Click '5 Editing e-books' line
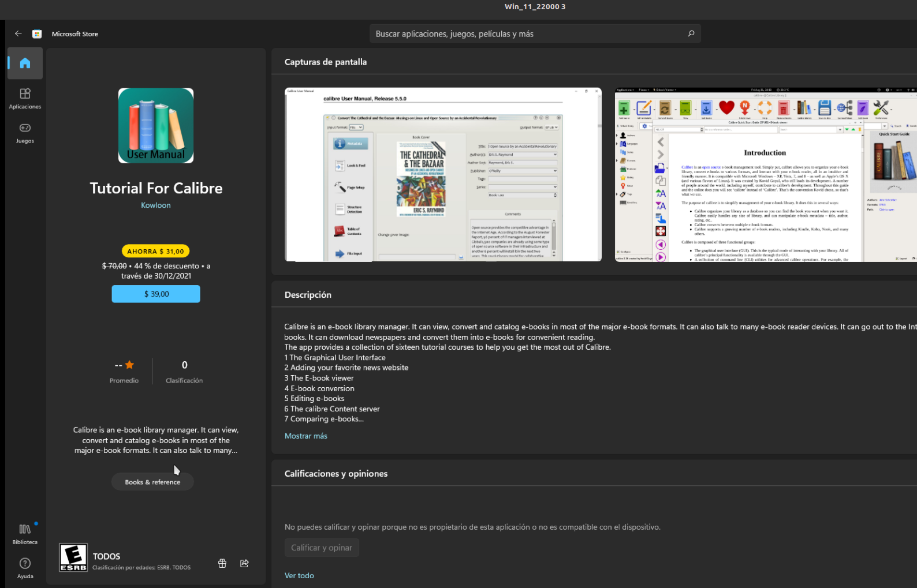This screenshot has width=917, height=588. (314, 398)
